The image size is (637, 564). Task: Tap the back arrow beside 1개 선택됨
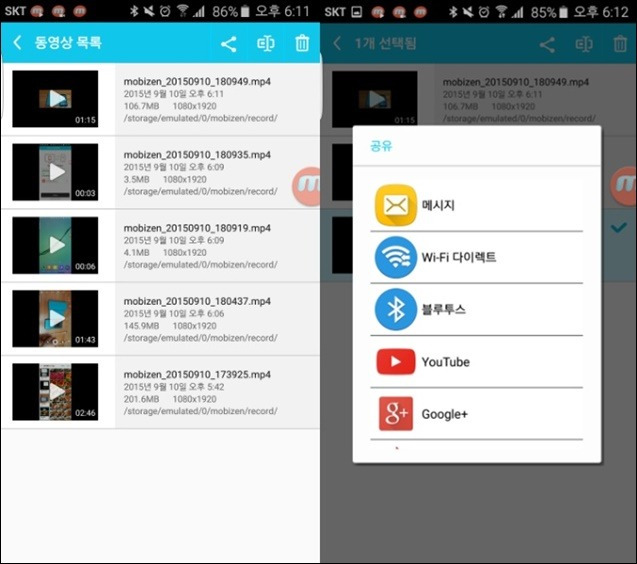tap(337, 43)
